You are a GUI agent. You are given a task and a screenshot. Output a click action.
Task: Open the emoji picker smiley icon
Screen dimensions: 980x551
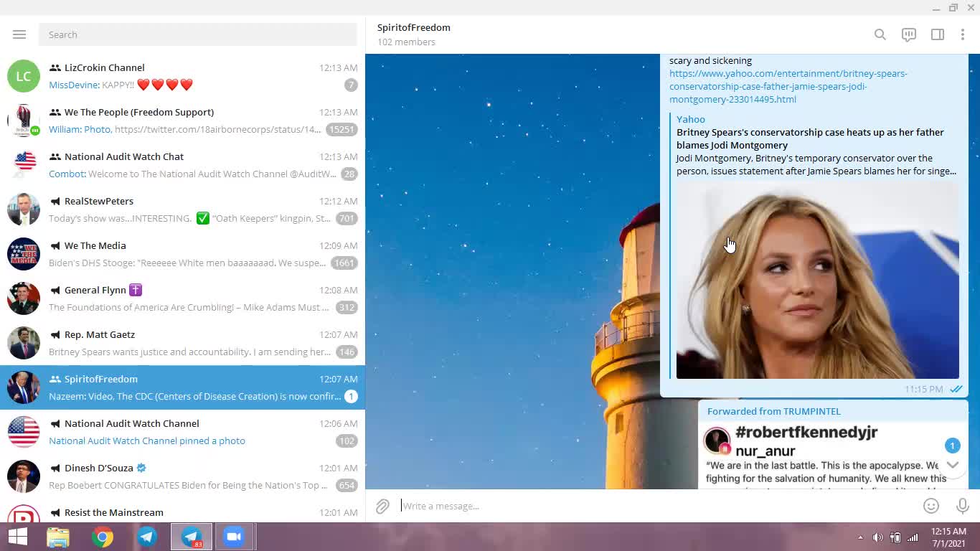coord(931,506)
